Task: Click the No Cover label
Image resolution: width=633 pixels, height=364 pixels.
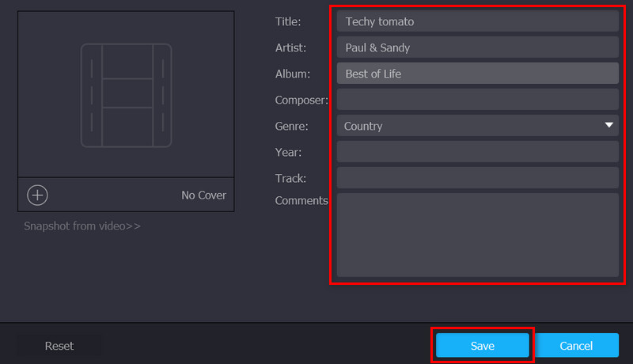Action: (x=203, y=195)
